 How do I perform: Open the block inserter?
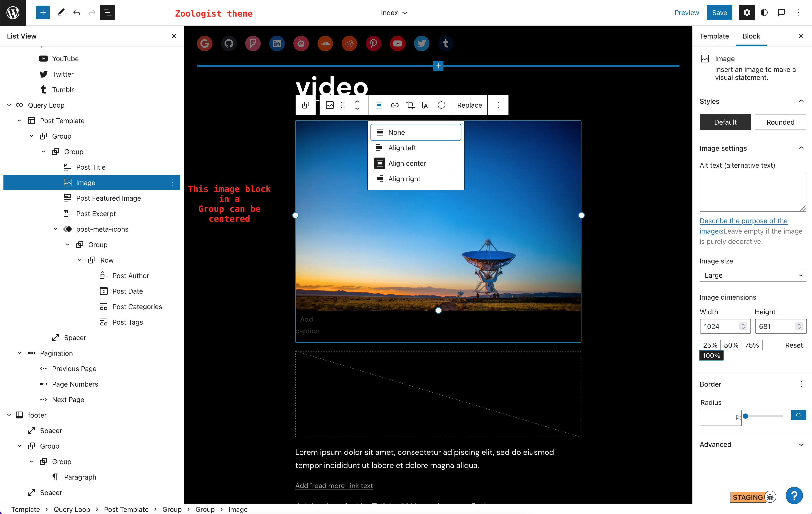click(x=43, y=12)
